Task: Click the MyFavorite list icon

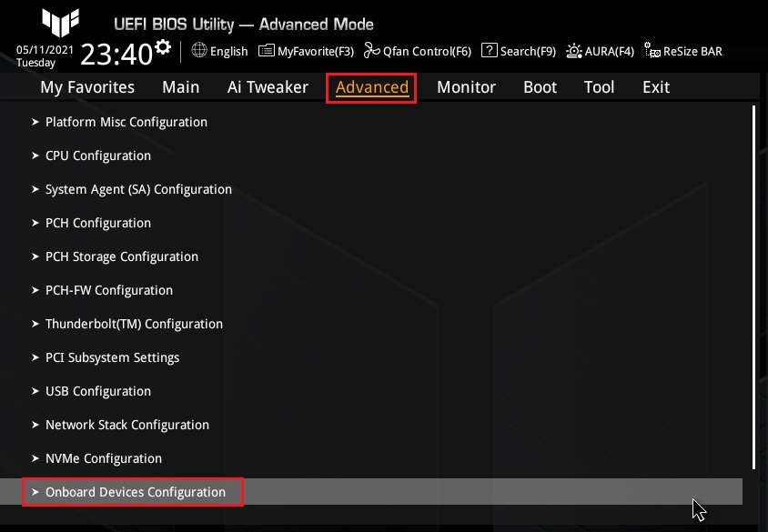Action: 266,50
